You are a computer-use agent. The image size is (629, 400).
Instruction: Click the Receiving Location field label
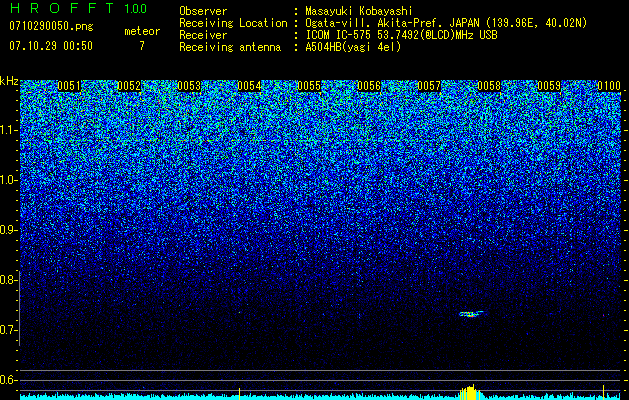coord(233,23)
